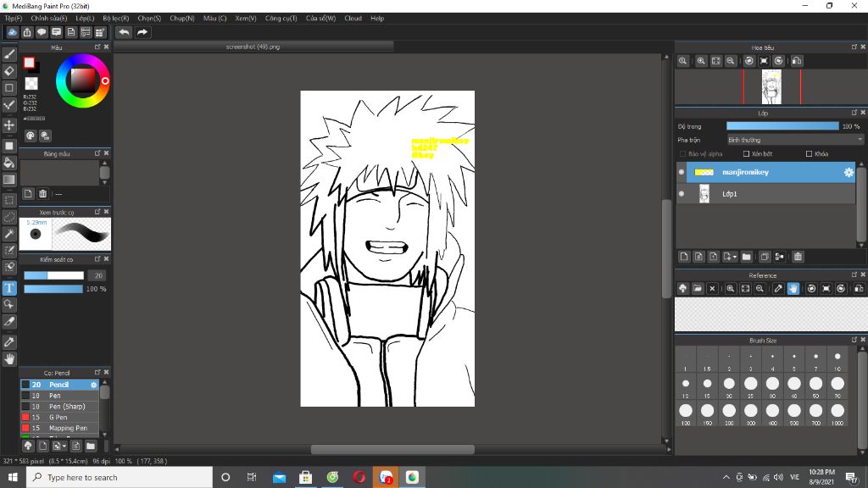Select the G Pen brush
Image resolution: width=868 pixels, height=488 pixels.
[60, 417]
